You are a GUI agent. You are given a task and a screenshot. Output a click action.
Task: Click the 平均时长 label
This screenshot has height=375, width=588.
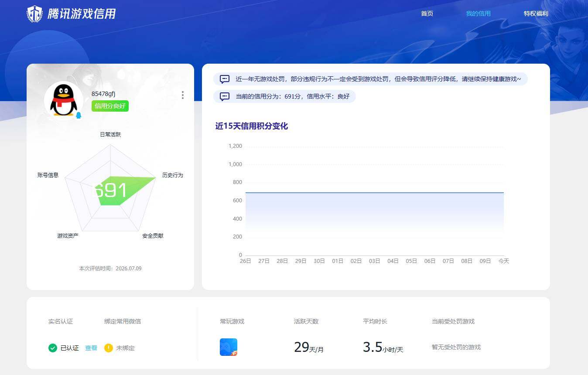tap(375, 321)
